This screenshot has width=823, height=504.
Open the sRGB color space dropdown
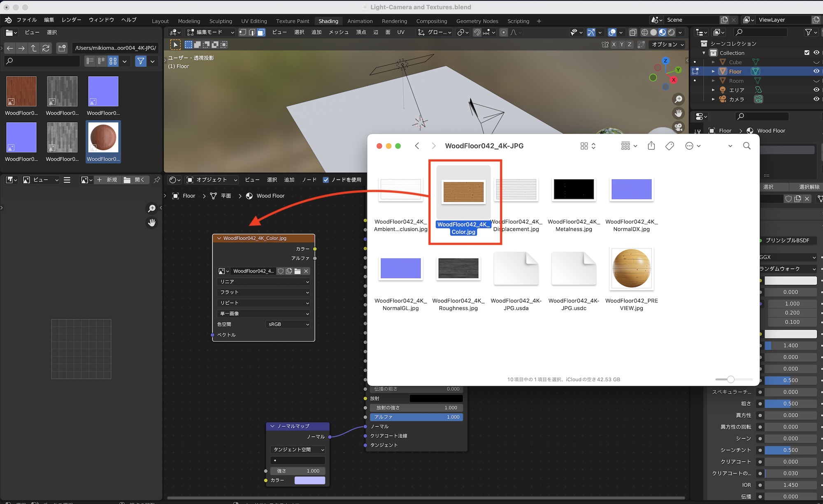click(x=288, y=324)
